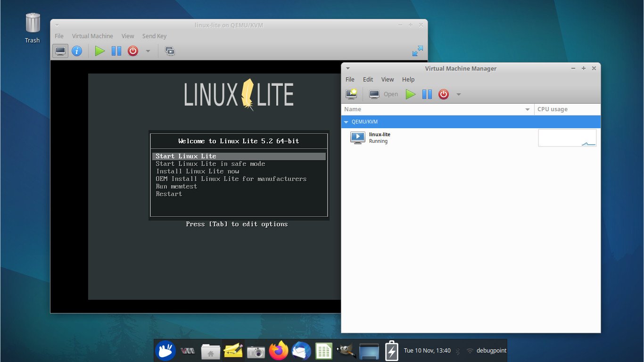The image size is (644, 362).
Task: Launch GIMP from the taskbar
Action: coord(347,350)
